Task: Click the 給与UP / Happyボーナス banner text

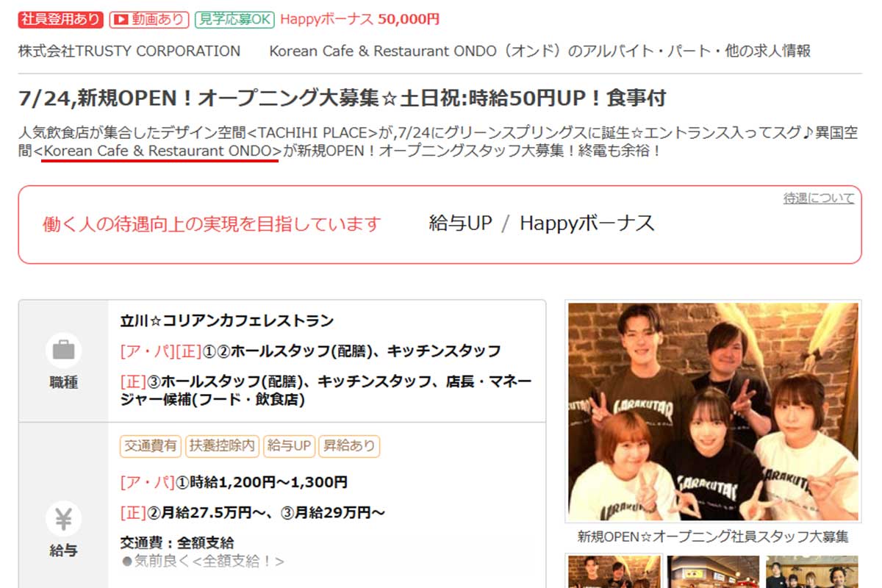Action: 542,223
